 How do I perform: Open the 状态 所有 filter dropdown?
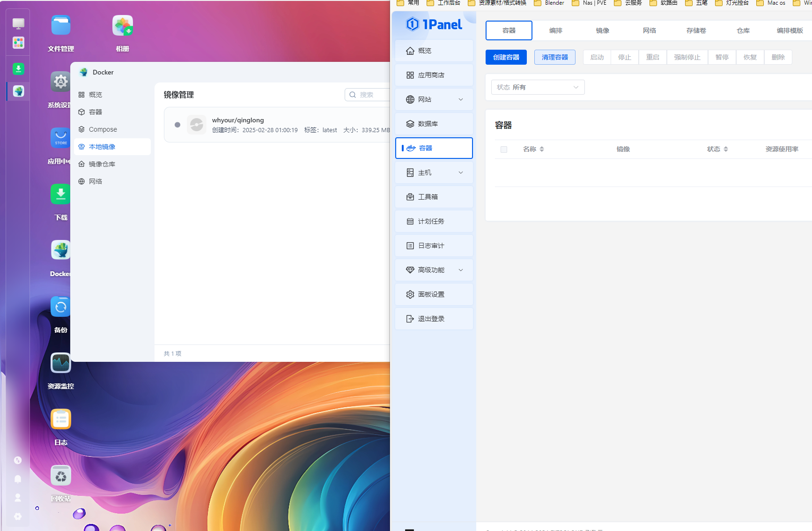[x=538, y=87]
